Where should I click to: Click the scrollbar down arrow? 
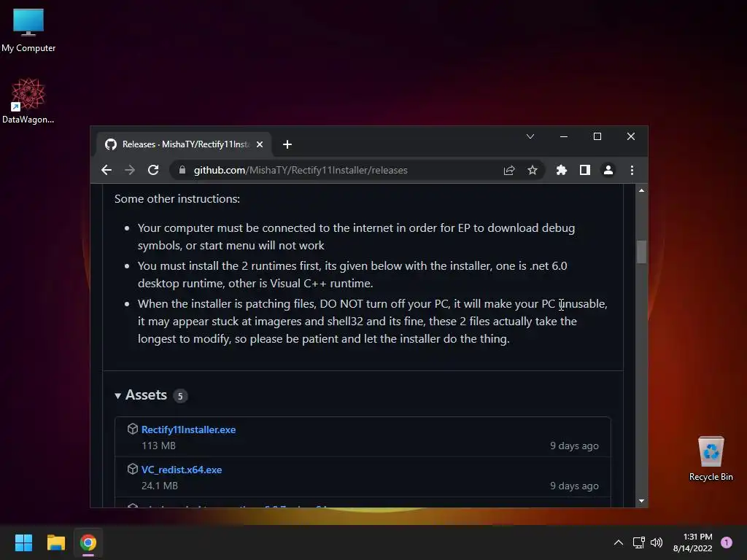(x=642, y=501)
